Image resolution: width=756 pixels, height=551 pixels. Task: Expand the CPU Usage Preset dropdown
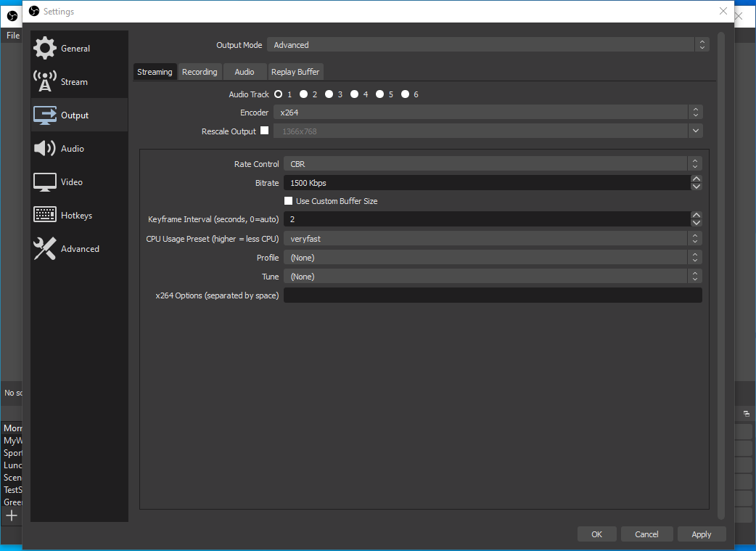493,239
